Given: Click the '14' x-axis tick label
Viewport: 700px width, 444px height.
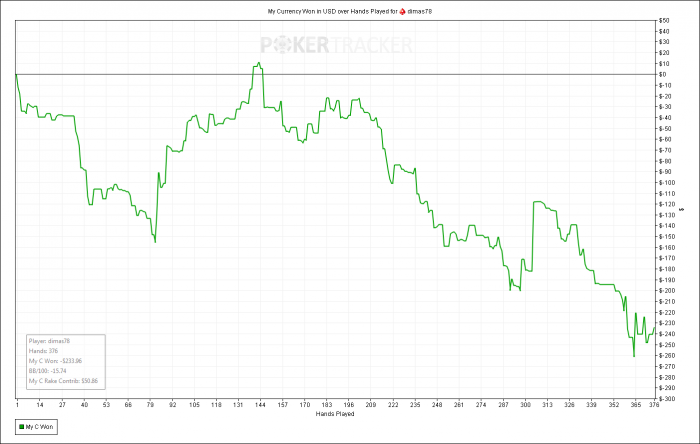Looking at the screenshot, I should coord(40,405).
